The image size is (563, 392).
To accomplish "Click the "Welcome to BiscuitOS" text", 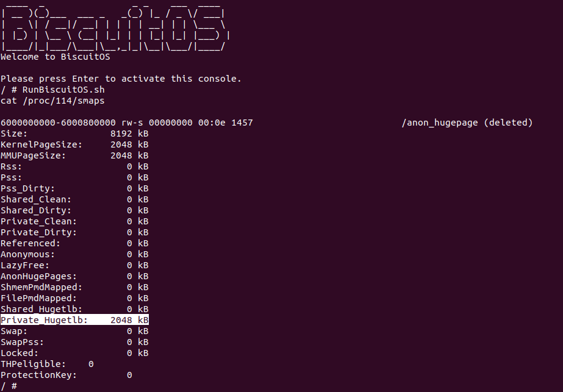I will click(55, 57).
